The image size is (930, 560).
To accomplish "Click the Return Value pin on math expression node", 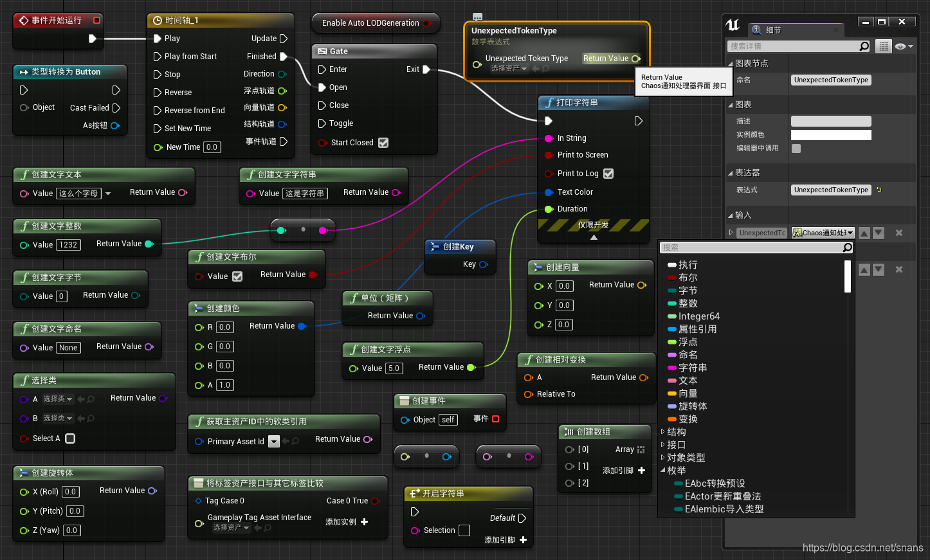I will (x=636, y=59).
